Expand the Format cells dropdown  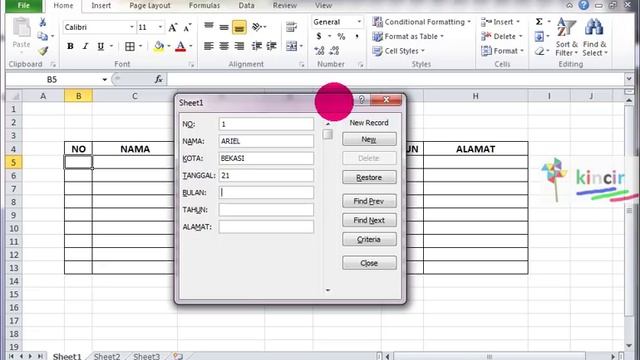tap(522, 51)
